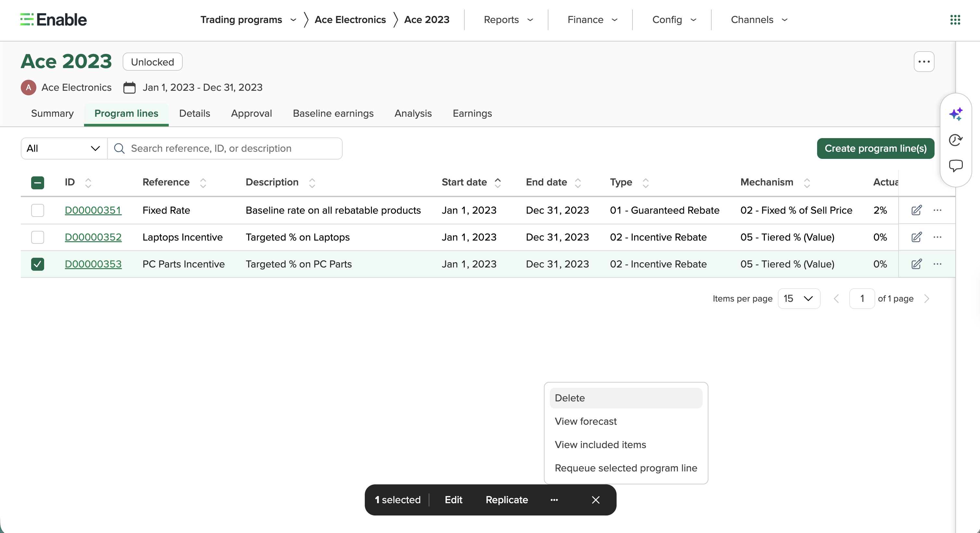Edit program line D00000351 pencil icon
The height and width of the screenshot is (533, 980).
(x=916, y=210)
